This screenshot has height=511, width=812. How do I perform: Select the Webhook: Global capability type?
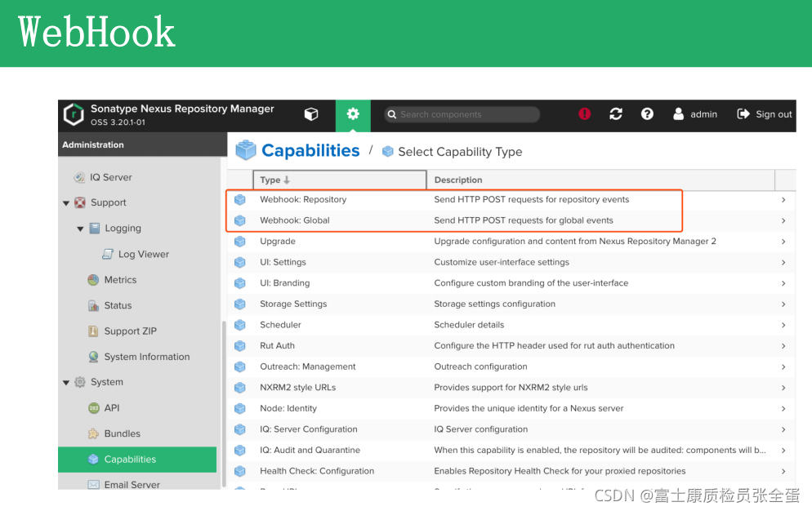tap(295, 220)
